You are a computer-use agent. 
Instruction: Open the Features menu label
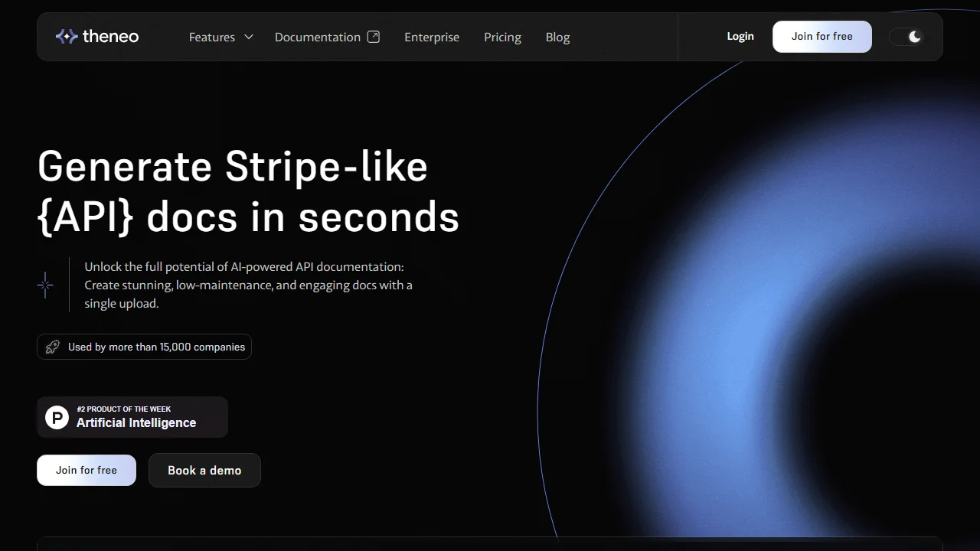click(x=212, y=37)
